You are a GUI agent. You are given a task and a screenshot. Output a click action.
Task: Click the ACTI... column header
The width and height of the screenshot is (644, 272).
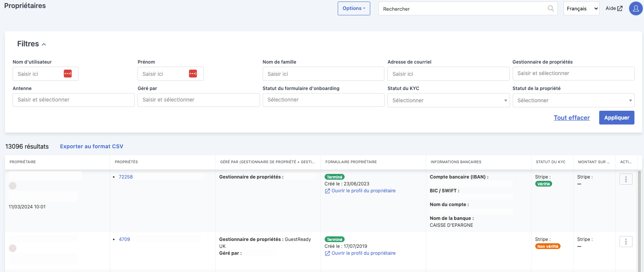[x=626, y=162]
